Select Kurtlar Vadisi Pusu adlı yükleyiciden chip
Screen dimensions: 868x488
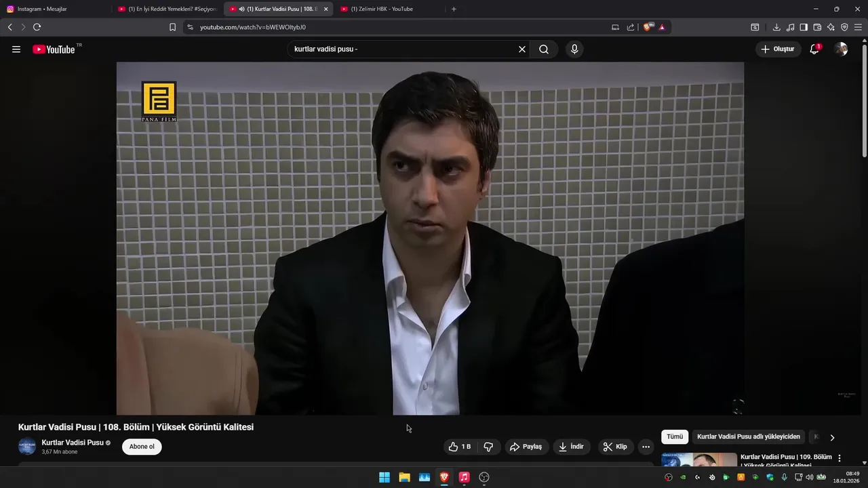[x=749, y=437]
